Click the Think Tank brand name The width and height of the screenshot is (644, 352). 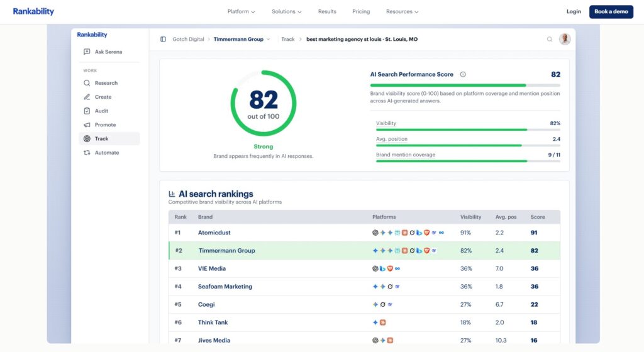coord(213,322)
